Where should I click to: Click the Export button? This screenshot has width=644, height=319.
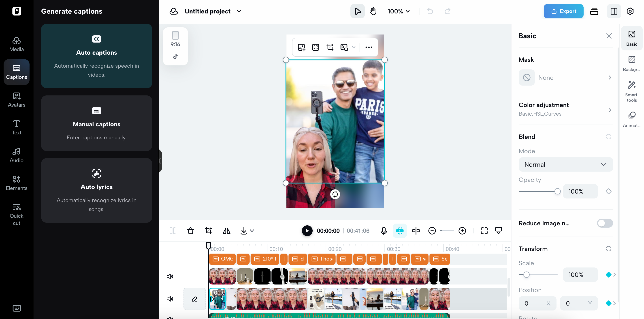[563, 11]
